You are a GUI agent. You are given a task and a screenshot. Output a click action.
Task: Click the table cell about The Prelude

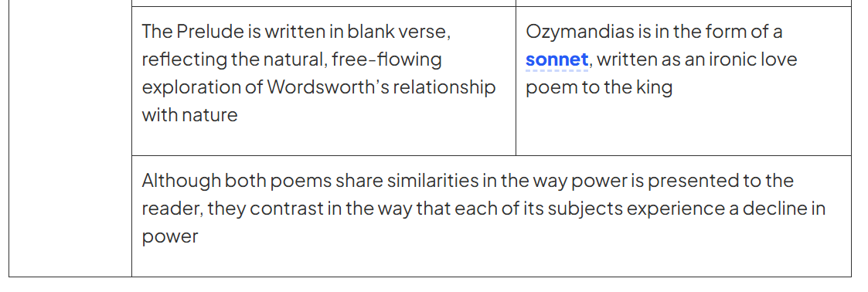(x=324, y=81)
